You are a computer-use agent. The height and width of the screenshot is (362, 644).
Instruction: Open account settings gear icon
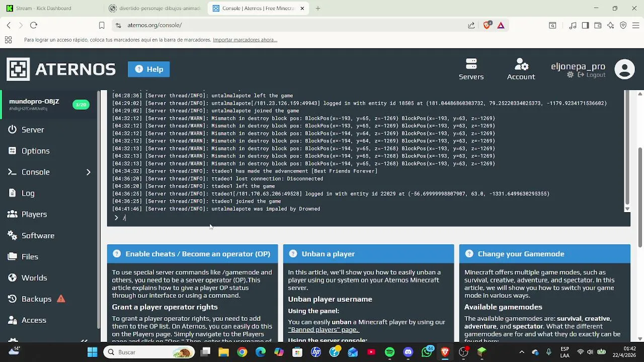click(x=570, y=75)
